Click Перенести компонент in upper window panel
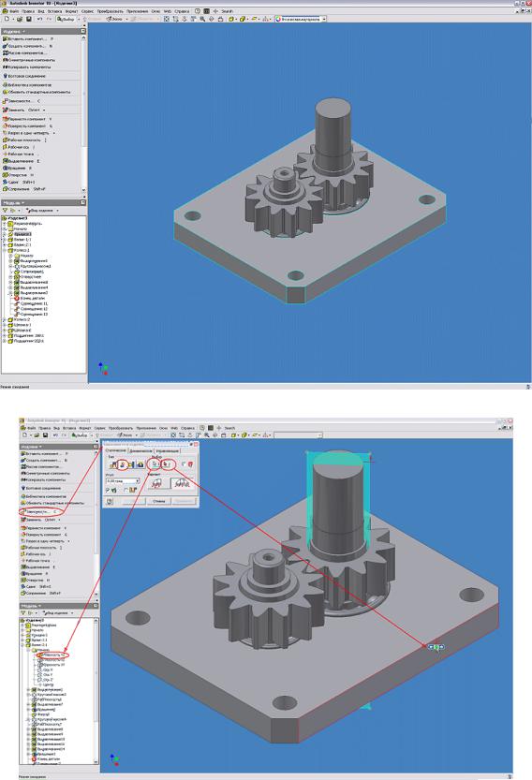 (x=27, y=119)
